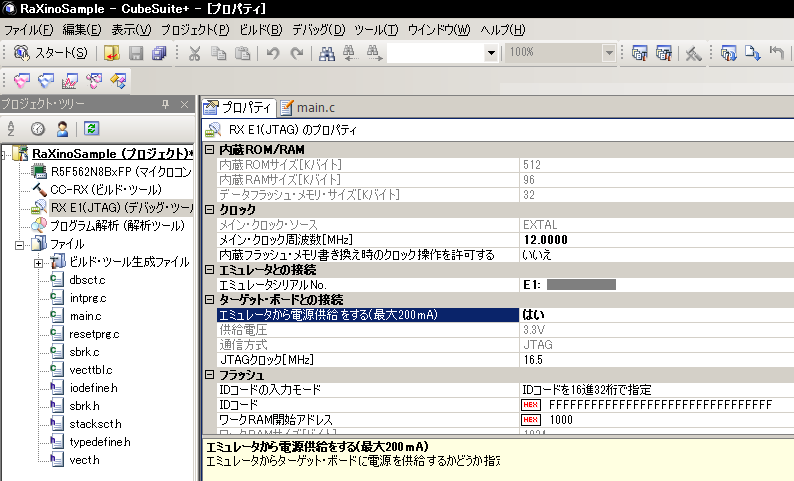Viewport: 794px width, 481px height.
Task: Click the find binoculars icon
Action: pos(327,53)
